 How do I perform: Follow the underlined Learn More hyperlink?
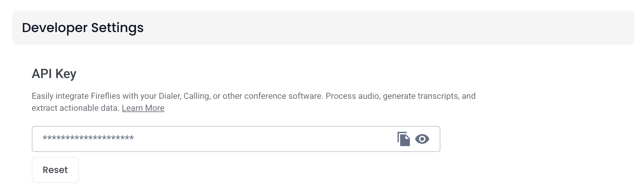tap(143, 108)
